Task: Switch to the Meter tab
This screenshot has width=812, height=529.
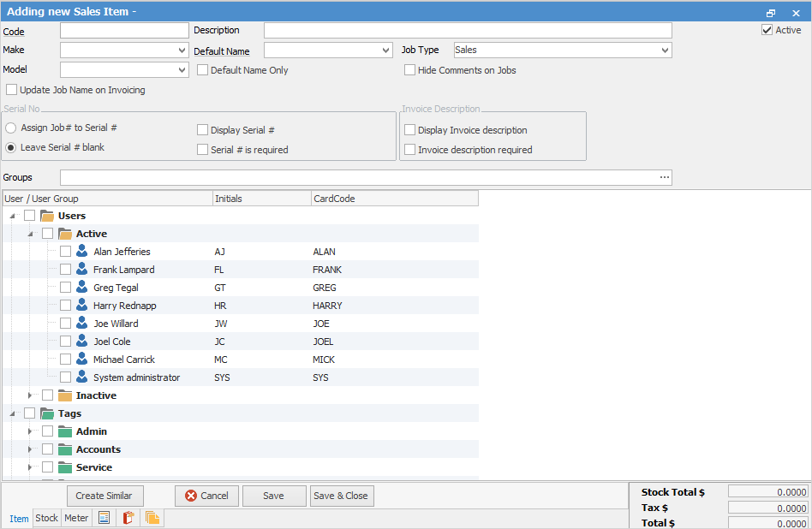Action: point(76,518)
